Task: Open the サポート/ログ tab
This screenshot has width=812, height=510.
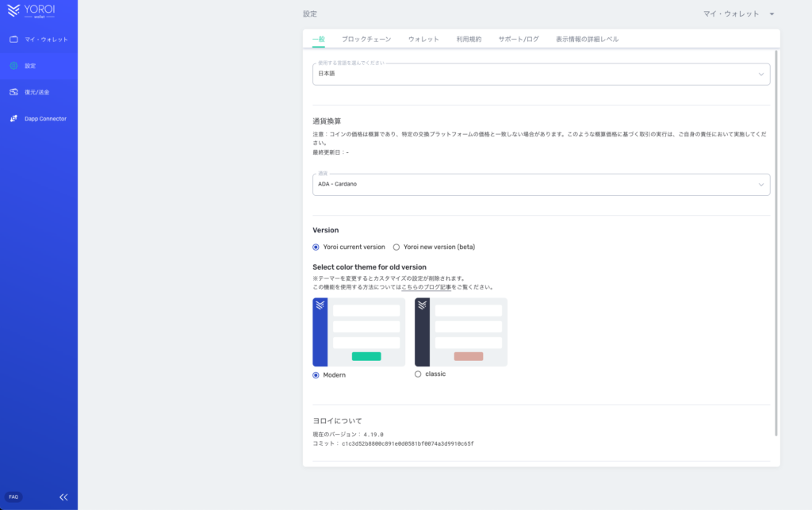Action: [x=519, y=39]
